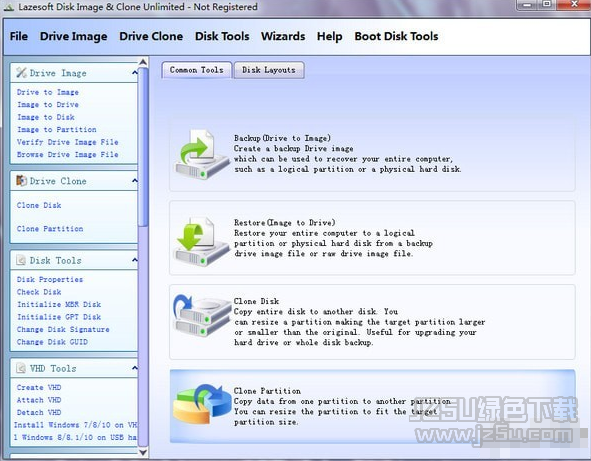
Task: Open the Disk Tools menu
Action: pyautogui.click(x=222, y=36)
